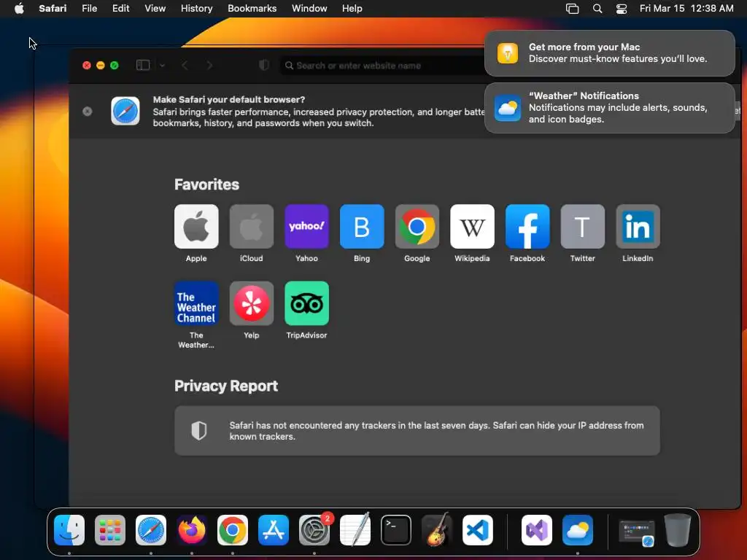Open The Weather Channel favorite tile
This screenshot has height=560, width=747.
pyautogui.click(x=196, y=303)
